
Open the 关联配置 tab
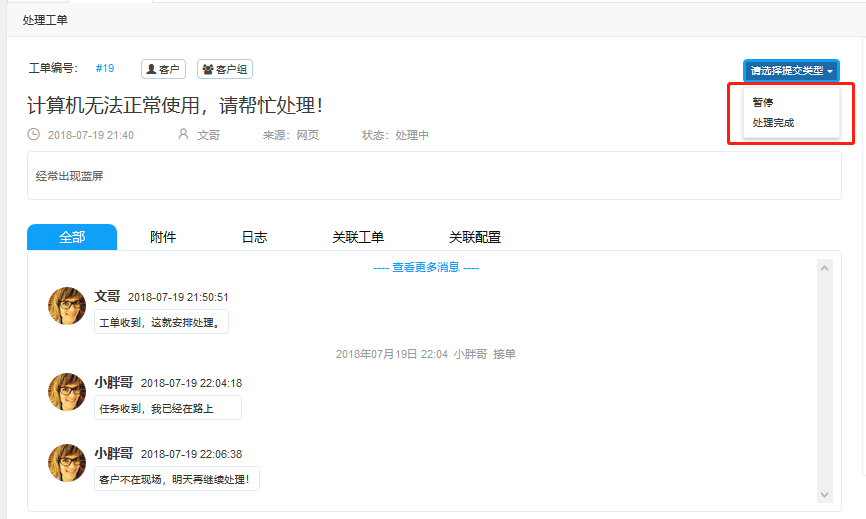(x=475, y=237)
